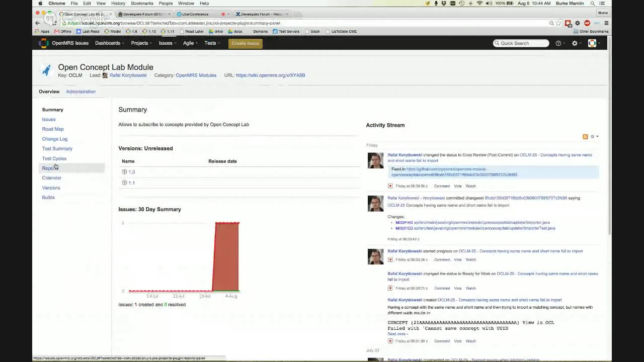Click the activity stream RSS feed icon
Screen dimensions: 644x362
pyautogui.click(x=585, y=137)
